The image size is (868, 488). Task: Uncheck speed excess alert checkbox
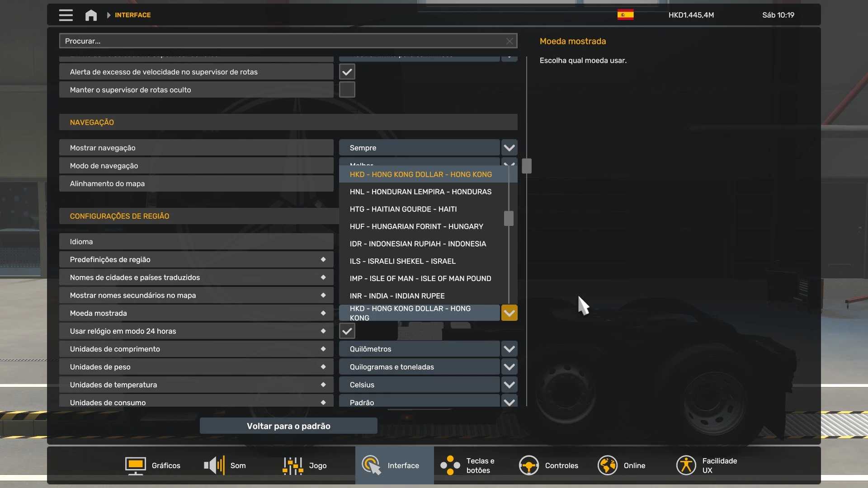point(347,72)
